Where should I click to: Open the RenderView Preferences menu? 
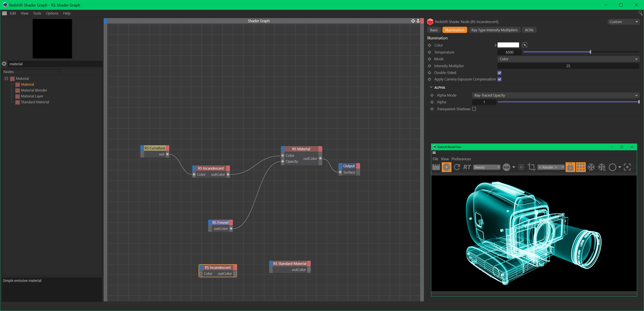pos(461,159)
